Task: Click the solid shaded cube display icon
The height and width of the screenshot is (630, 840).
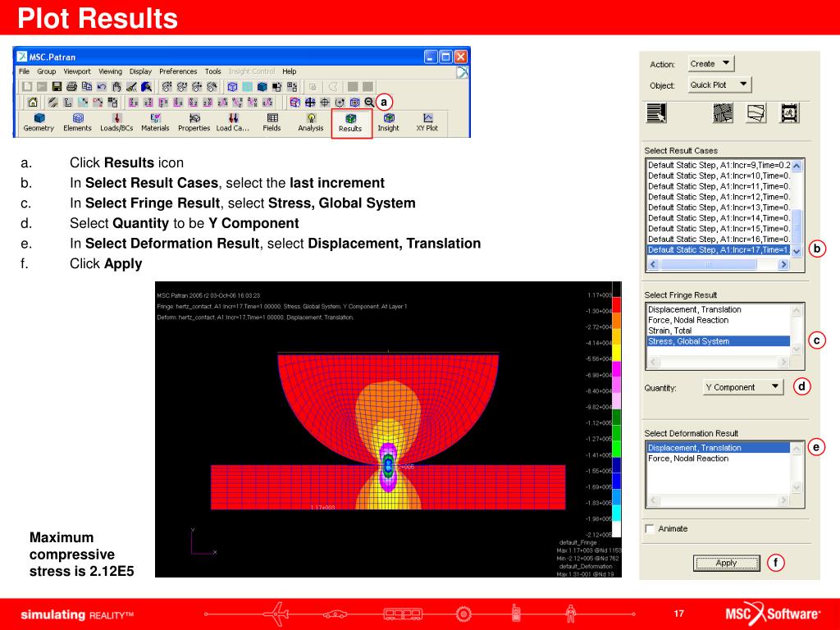Action: click(x=262, y=86)
